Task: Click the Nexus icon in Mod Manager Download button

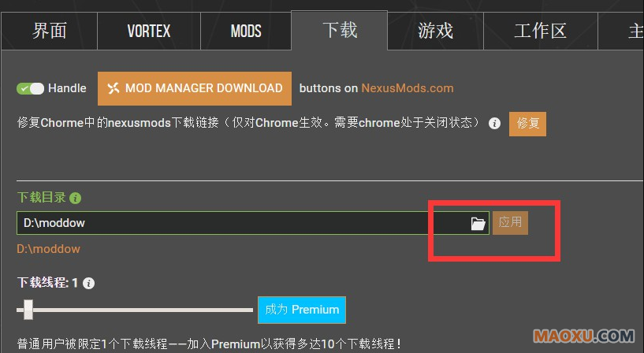Action: 113,88
